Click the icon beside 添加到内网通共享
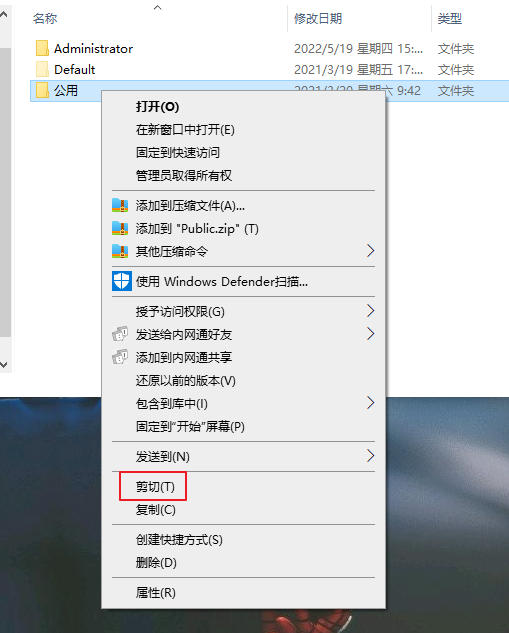 coord(120,357)
